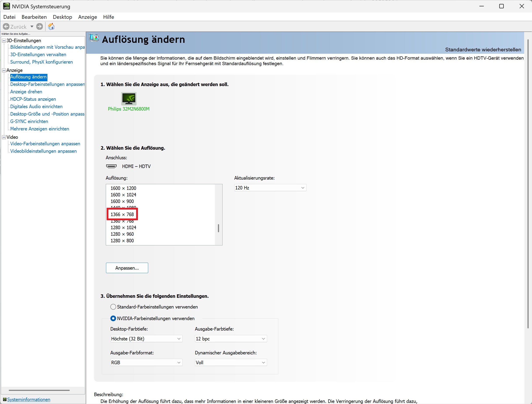Select NVIDIA-Farbeinstellungen verwenden radio button
The width and height of the screenshot is (532, 404).
[x=113, y=318]
